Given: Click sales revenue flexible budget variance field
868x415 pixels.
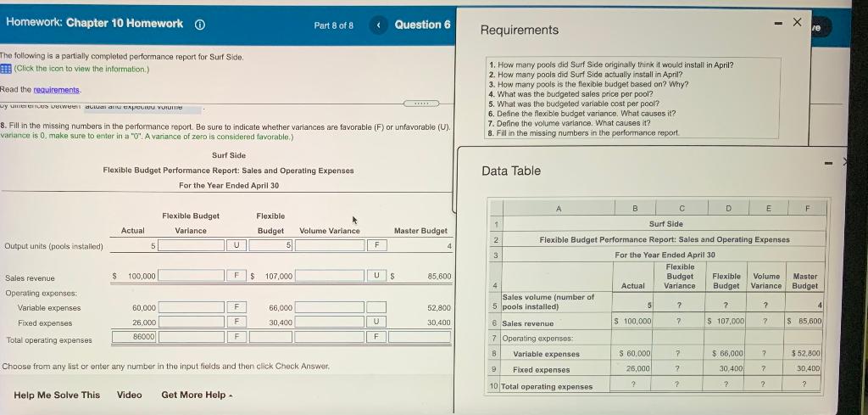Looking at the screenshot, I should click(191, 275).
